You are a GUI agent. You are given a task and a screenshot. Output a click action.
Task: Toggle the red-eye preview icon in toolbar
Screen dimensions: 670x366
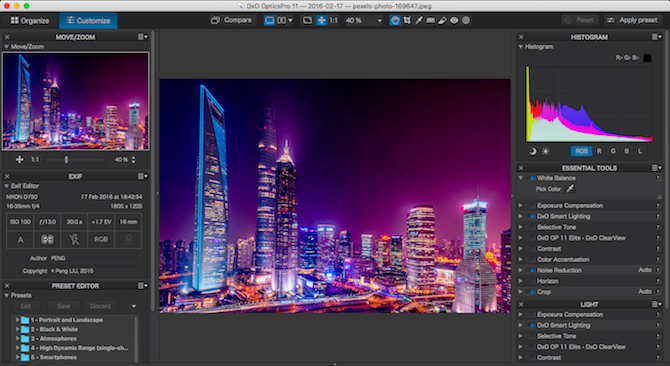tap(454, 20)
